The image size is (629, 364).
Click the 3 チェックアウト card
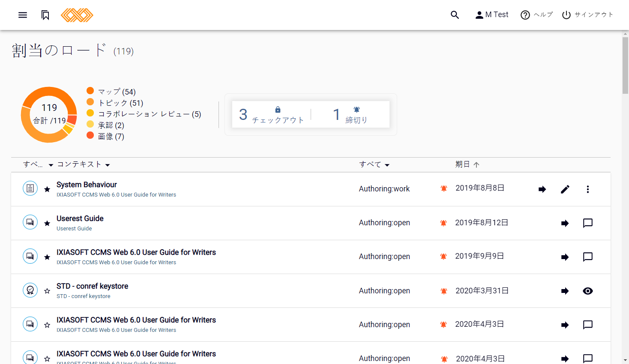[x=272, y=114]
